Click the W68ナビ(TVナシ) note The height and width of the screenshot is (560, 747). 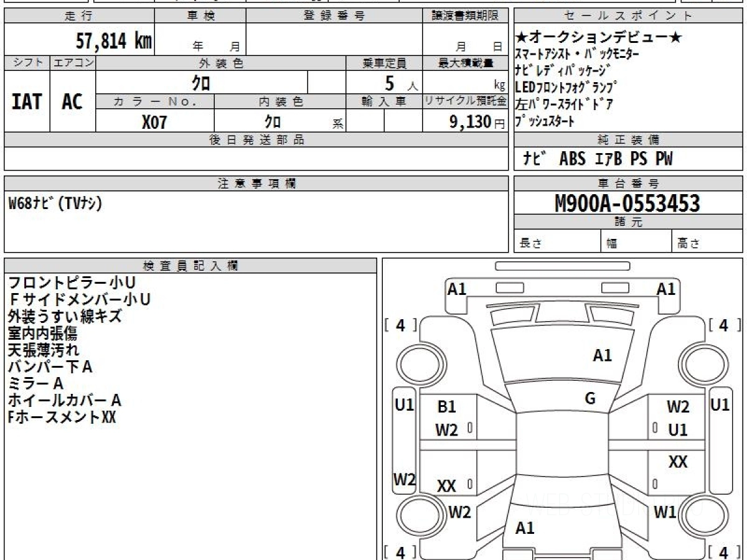point(55,203)
